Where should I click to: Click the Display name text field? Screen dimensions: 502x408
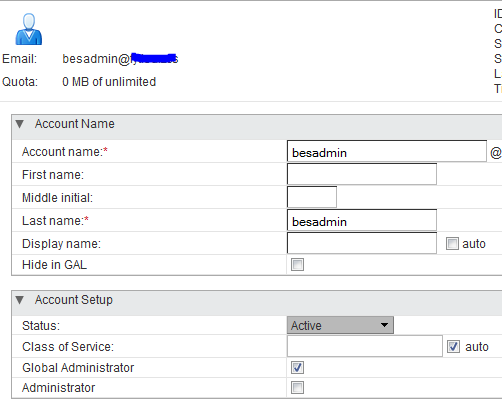(x=362, y=243)
